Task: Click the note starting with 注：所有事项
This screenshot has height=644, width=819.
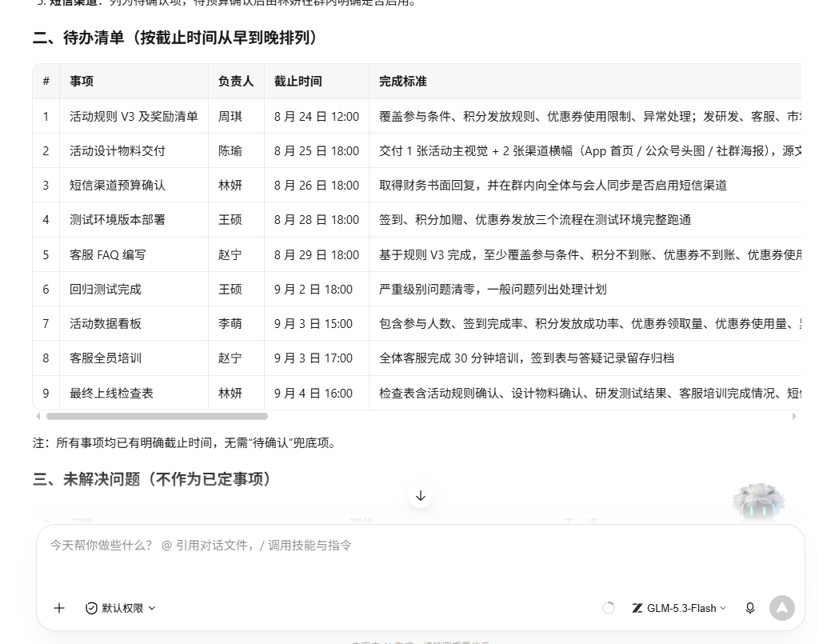Action: (184, 443)
